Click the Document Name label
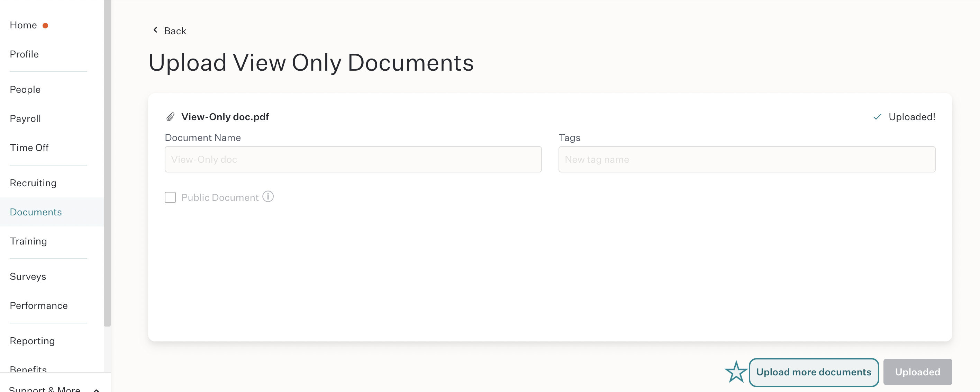The width and height of the screenshot is (980, 392). click(203, 138)
